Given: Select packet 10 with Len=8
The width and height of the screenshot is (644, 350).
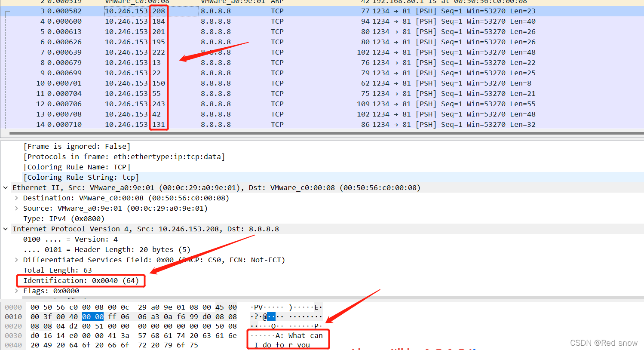Looking at the screenshot, I should (x=322, y=83).
